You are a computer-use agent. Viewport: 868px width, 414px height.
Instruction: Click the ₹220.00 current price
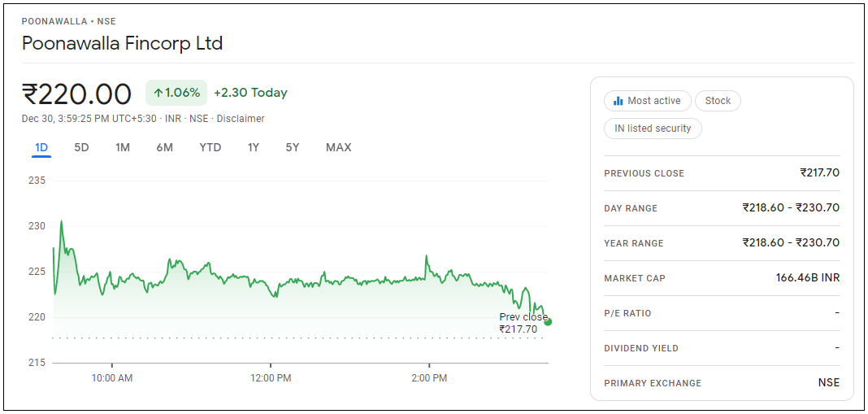point(76,94)
